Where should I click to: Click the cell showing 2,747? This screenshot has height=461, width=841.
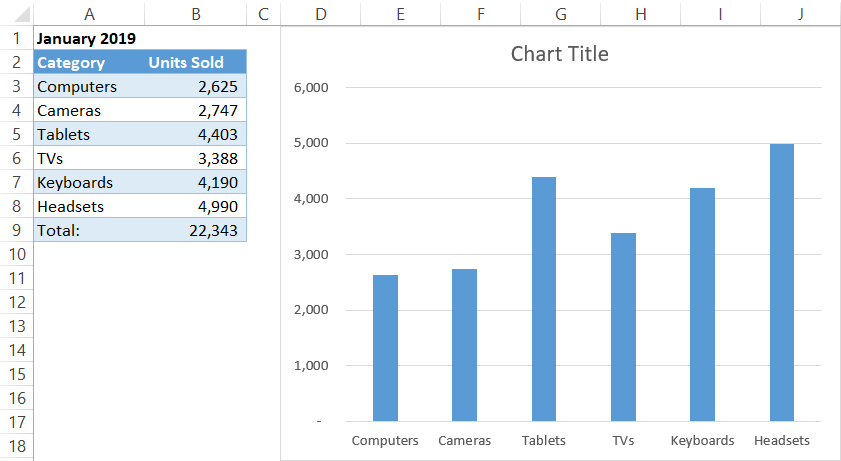(x=196, y=110)
